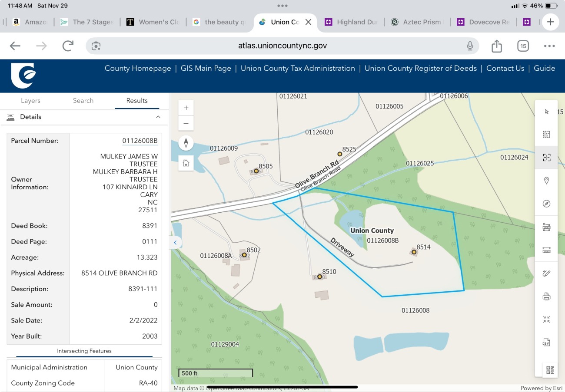The height and width of the screenshot is (392, 565).
Task: Reset map compass orientation to north
Action: (186, 143)
